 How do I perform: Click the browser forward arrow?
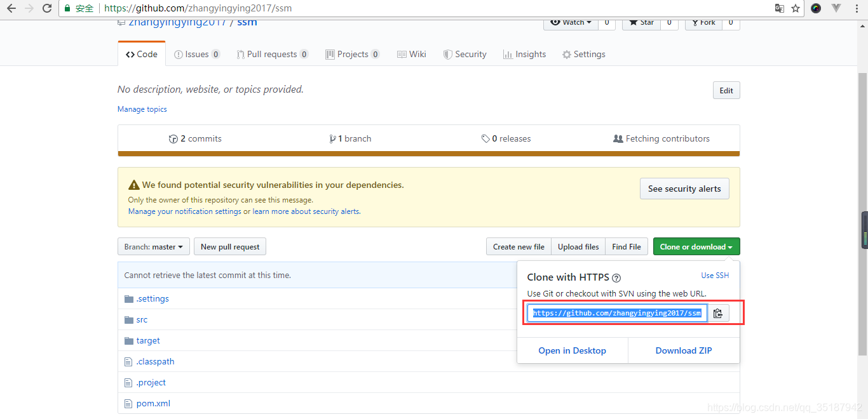click(29, 8)
